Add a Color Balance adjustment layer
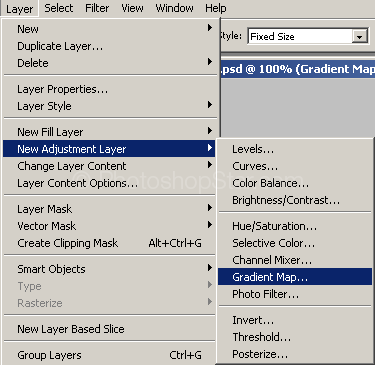The image size is (375, 365). 295,183
